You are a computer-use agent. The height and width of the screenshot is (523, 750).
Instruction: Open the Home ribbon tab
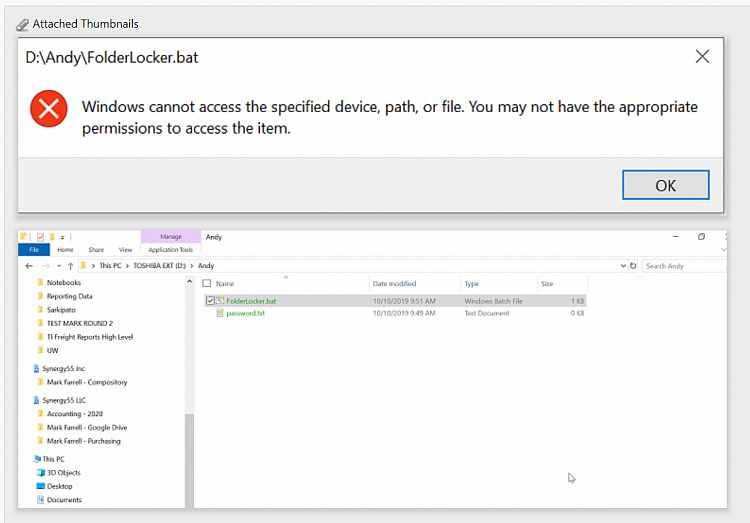(x=66, y=249)
